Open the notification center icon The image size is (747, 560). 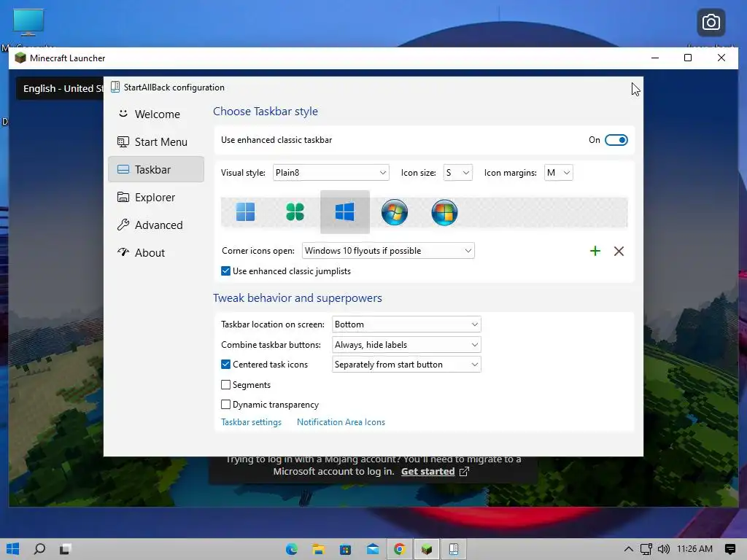729,549
